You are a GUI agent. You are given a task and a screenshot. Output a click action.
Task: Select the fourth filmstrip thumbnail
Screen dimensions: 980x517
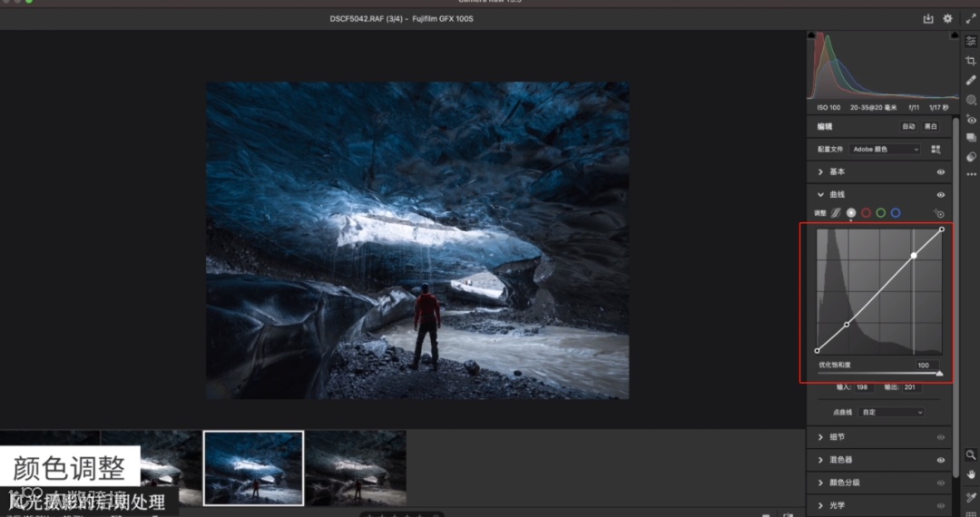click(356, 468)
